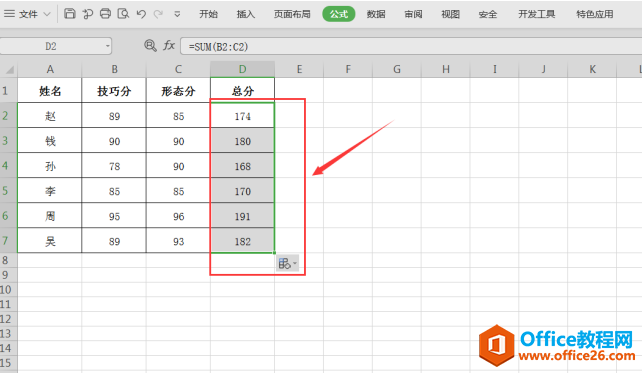The width and height of the screenshot is (642, 373).
Task: Click cell with value 95
Action: coord(114,216)
